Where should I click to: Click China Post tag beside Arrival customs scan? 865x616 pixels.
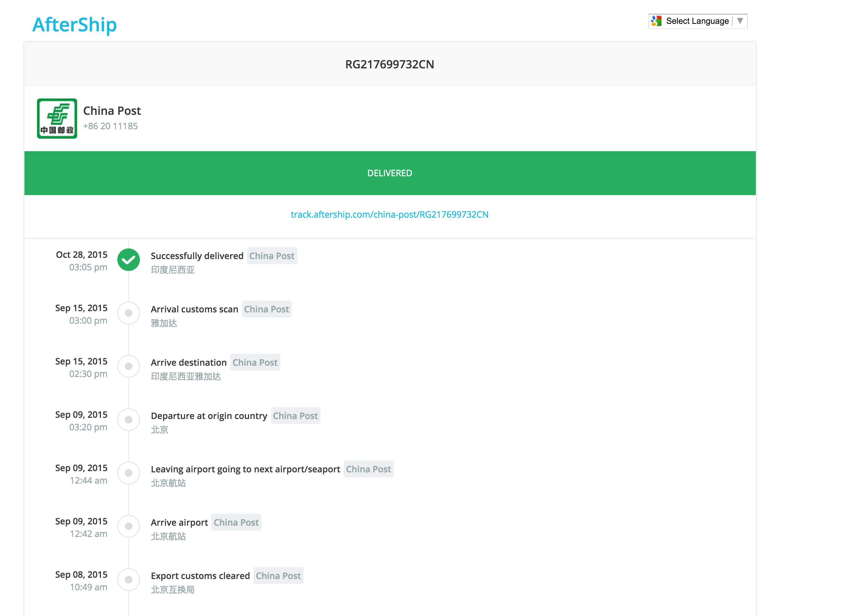266,309
